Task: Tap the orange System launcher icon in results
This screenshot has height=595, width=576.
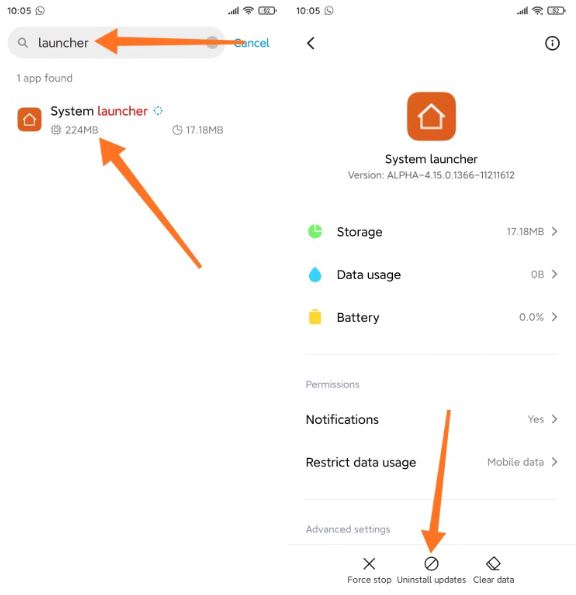Action: [x=30, y=120]
